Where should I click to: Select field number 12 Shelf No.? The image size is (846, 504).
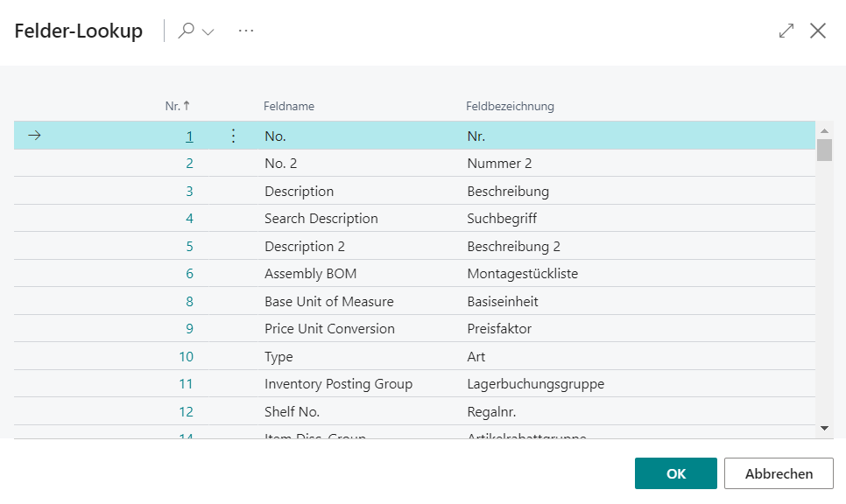[x=414, y=411]
